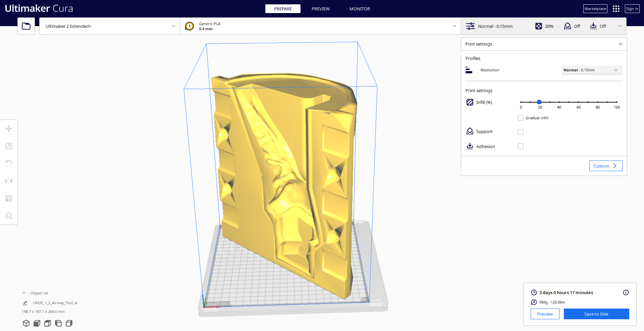Switch to top view cube

48,323
